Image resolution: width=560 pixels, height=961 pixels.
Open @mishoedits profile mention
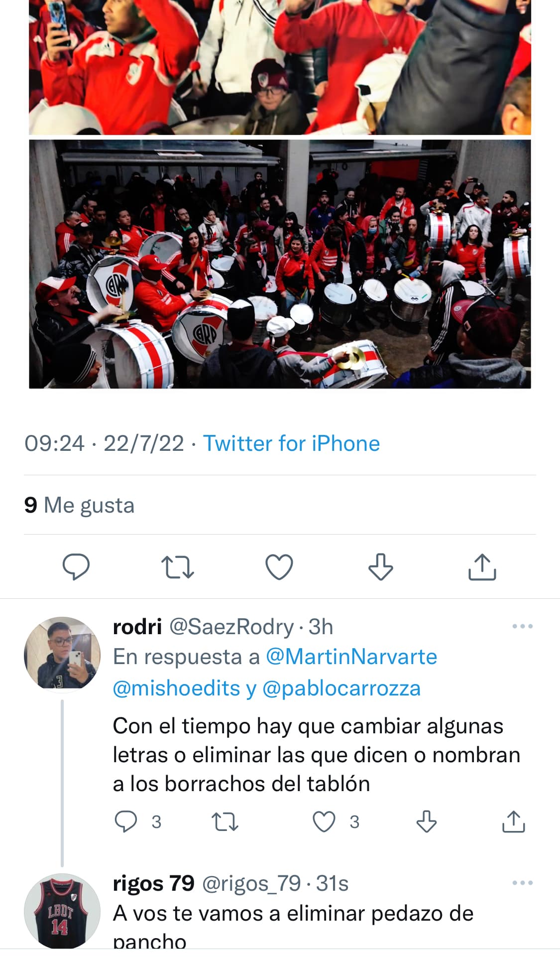[x=176, y=688]
